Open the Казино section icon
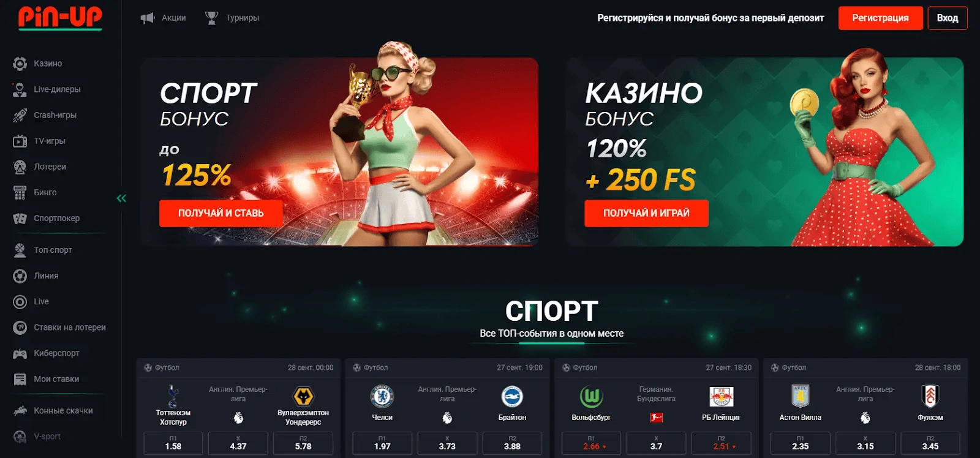980x458 pixels. [x=20, y=64]
